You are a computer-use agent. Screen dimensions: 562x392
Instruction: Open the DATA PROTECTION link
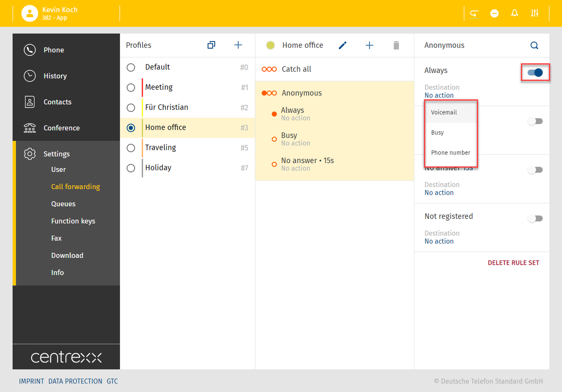click(x=75, y=381)
